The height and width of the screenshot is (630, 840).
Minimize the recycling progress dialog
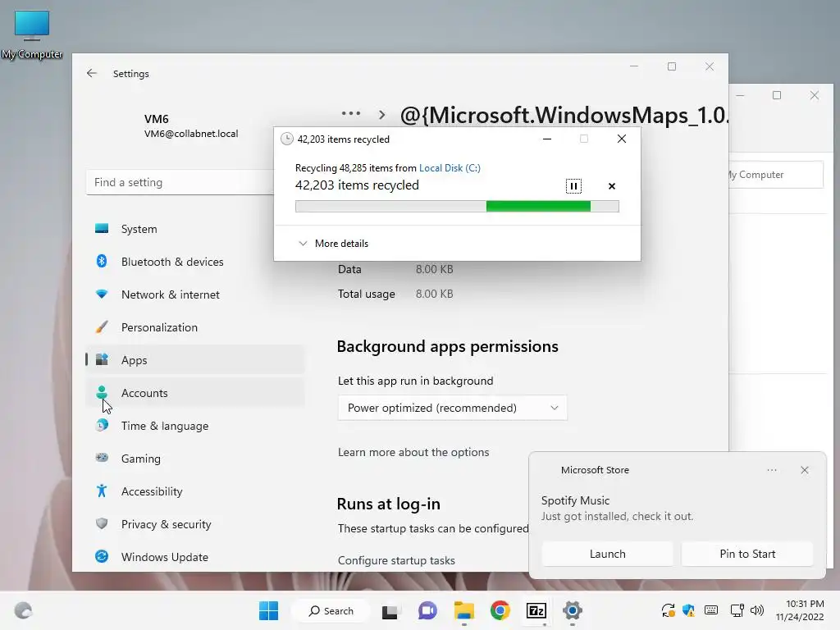tap(547, 139)
